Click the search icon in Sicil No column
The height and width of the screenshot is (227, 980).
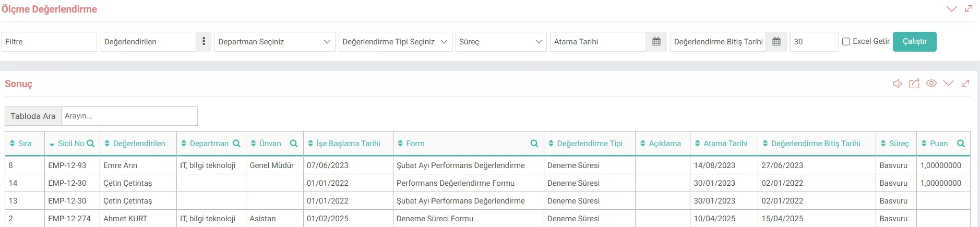[x=91, y=144]
